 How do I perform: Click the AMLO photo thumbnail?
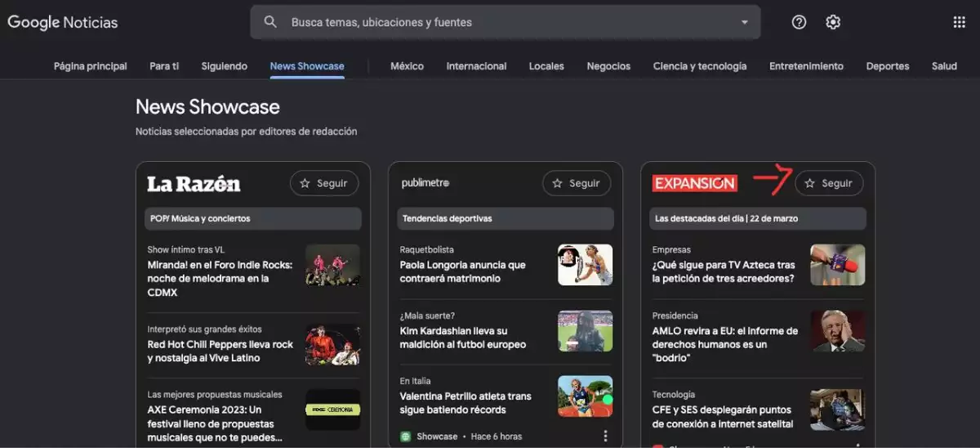837,331
